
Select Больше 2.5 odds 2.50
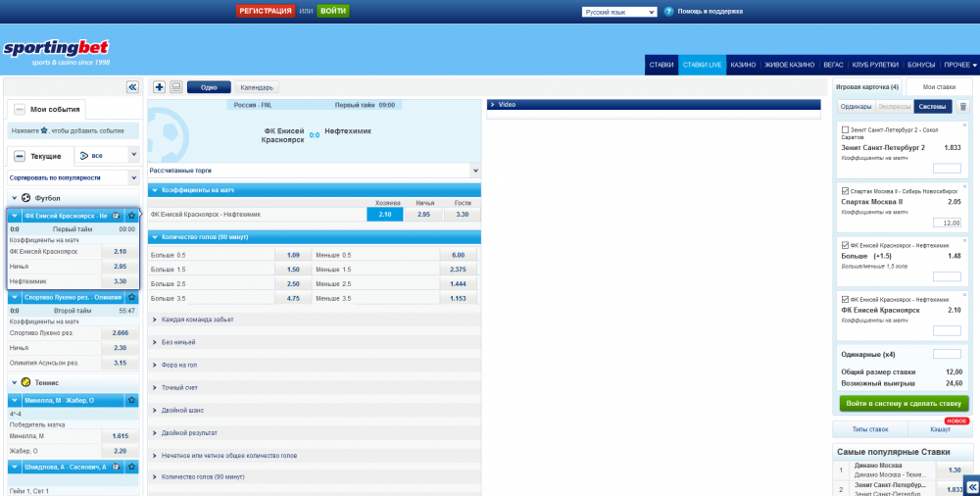tap(293, 284)
